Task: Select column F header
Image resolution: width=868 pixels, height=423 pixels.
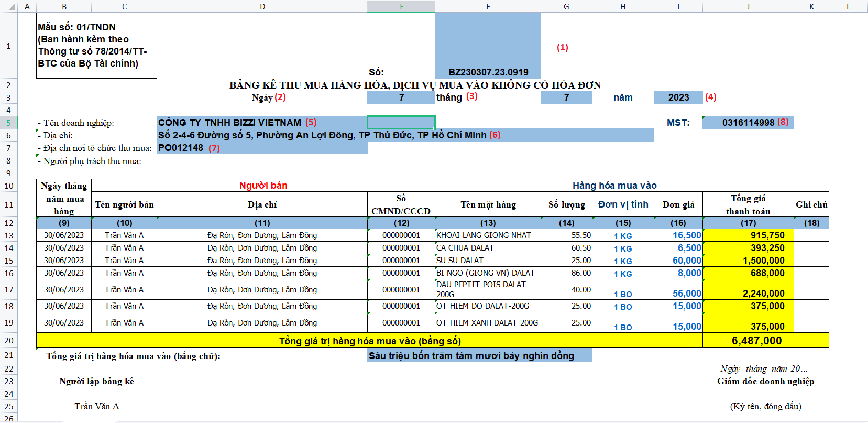Action: [488, 6]
